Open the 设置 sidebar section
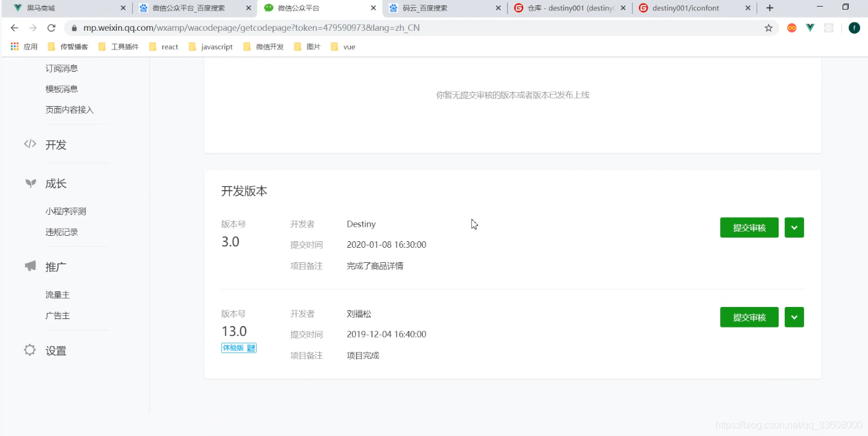Viewport: 868px width, 436px height. point(56,351)
